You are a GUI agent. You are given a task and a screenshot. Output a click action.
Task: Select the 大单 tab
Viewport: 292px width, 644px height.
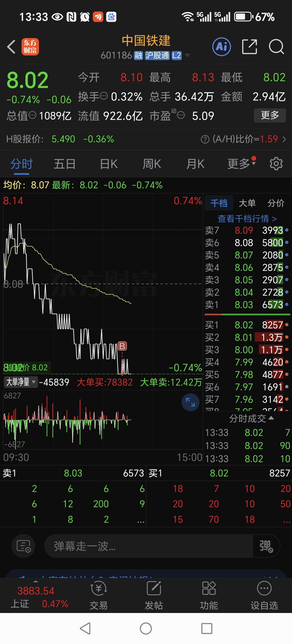[247, 203]
